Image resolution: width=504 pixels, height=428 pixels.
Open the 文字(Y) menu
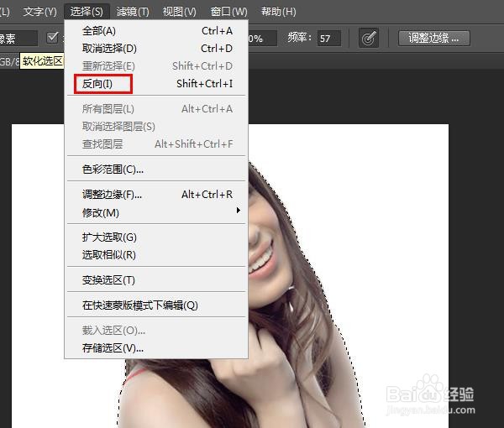[39, 12]
